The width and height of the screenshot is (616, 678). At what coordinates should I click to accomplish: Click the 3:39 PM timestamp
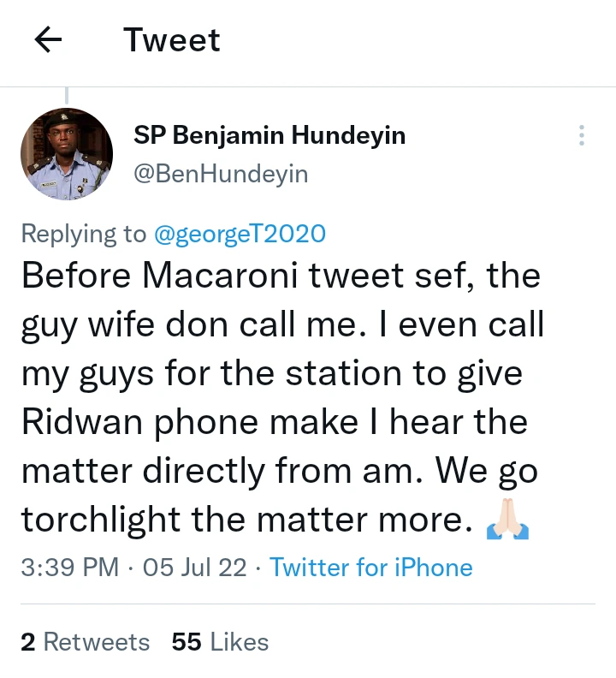(x=70, y=568)
